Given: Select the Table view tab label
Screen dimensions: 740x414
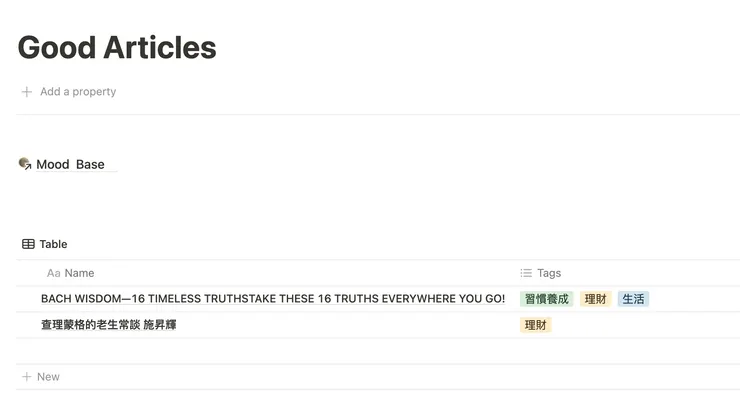Looking at the screenshot, I should [x=53, y=244].
